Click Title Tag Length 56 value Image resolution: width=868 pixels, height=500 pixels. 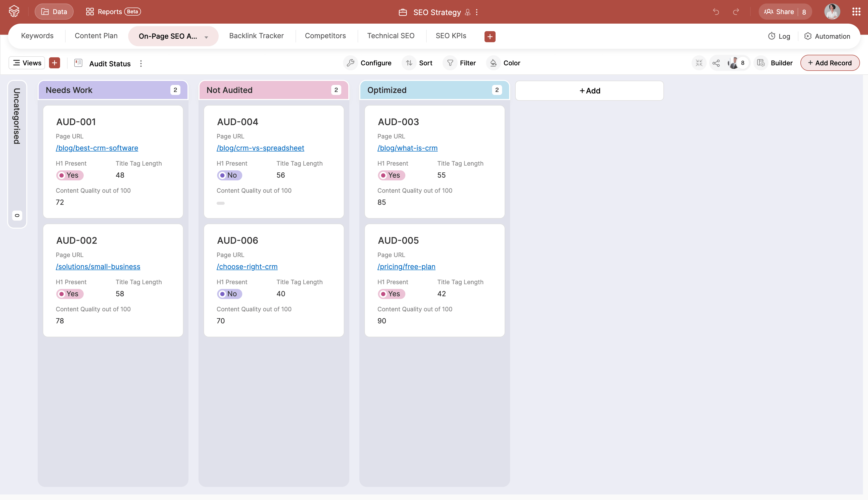(x=280, y=175)
